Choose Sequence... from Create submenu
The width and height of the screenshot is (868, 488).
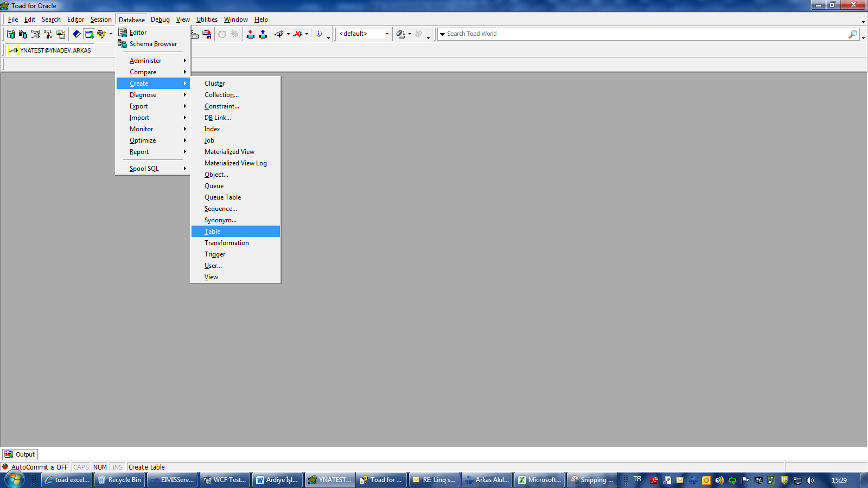235,209
